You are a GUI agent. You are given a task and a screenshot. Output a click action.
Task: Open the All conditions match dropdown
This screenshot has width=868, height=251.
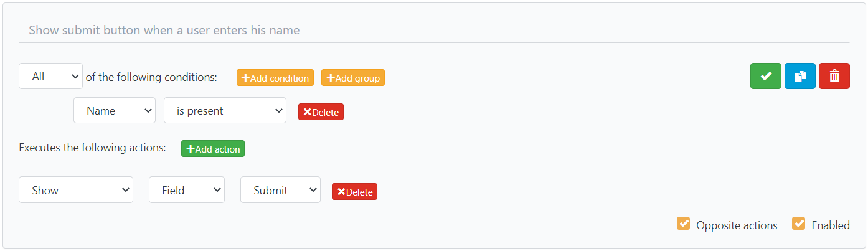tap(50, 77)
